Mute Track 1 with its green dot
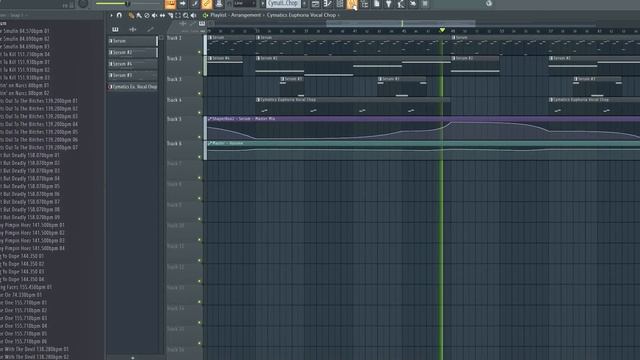 coord(200,52)
